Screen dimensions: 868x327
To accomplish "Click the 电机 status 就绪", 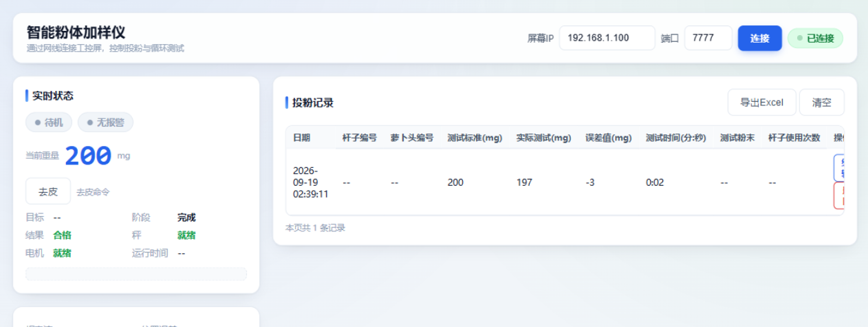I will point(62,253).
